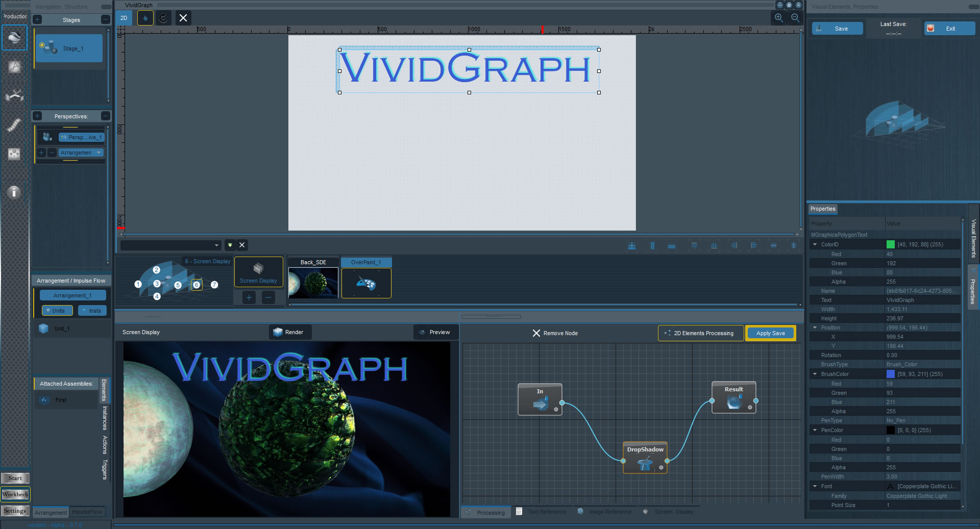The image size is (980, 529).
Task: Click the rotate tool icon beside 2D
Action: [x=163, y=18]
